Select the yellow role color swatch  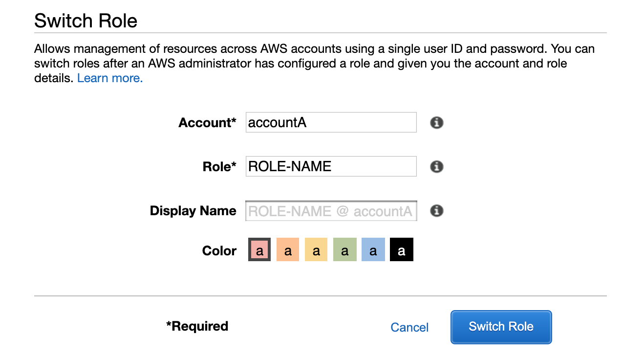tap(316, 249)
